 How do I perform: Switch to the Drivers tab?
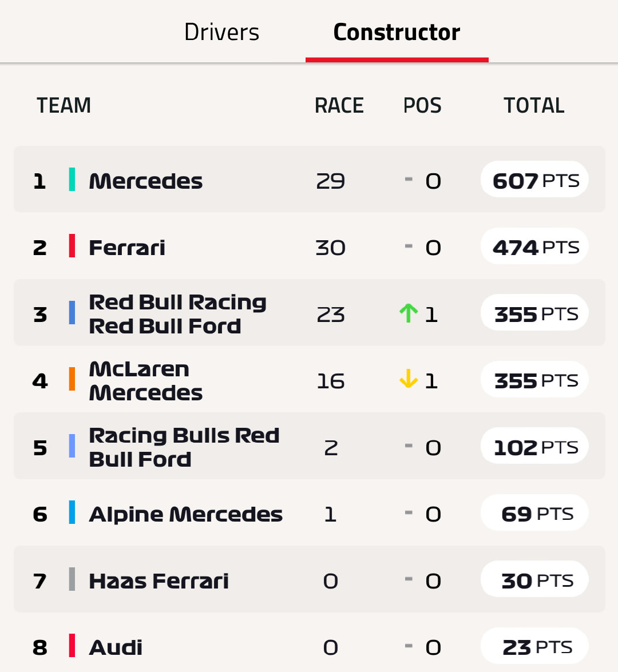point(221,32)
